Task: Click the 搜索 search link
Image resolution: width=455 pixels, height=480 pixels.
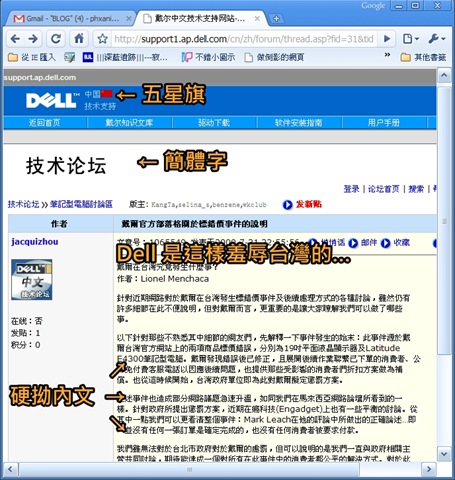Action: tap(416, 189)
